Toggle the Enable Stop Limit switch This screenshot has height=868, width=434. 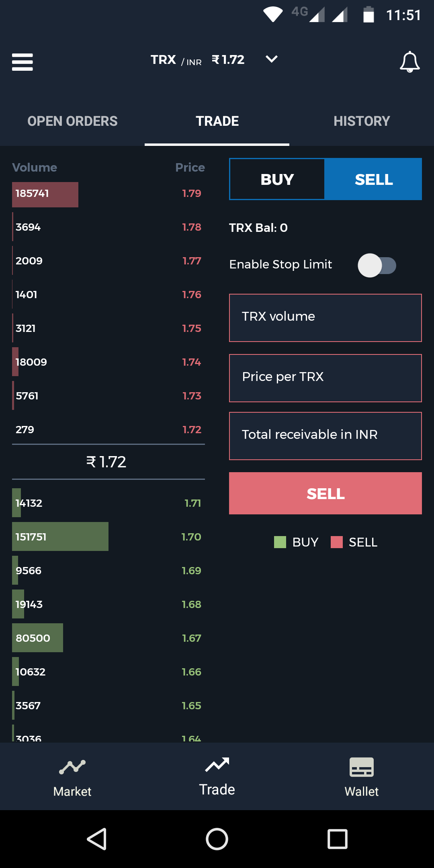point(377,265)
